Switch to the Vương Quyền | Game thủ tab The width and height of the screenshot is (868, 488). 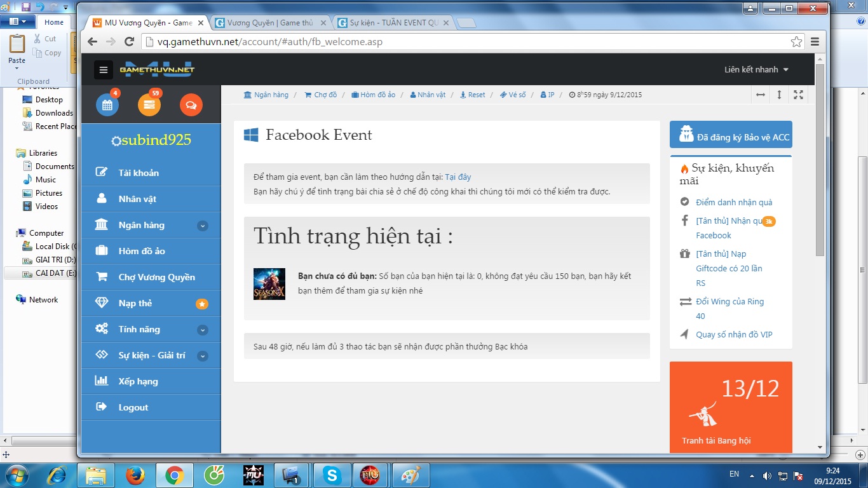click(x=270, y=22)
